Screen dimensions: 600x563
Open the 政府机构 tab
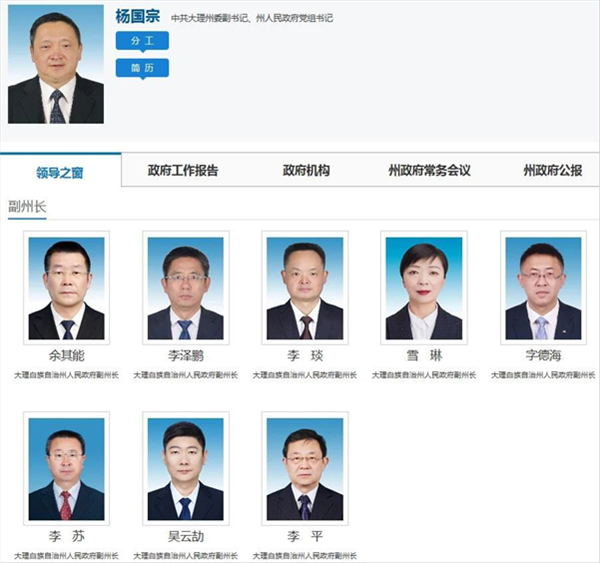click(x=307, y=171)
